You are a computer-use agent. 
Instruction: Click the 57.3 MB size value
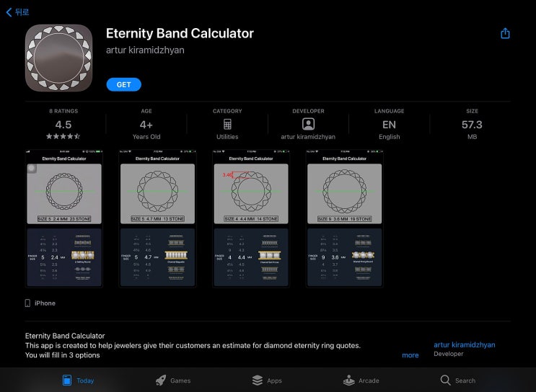tap(472, 124)
